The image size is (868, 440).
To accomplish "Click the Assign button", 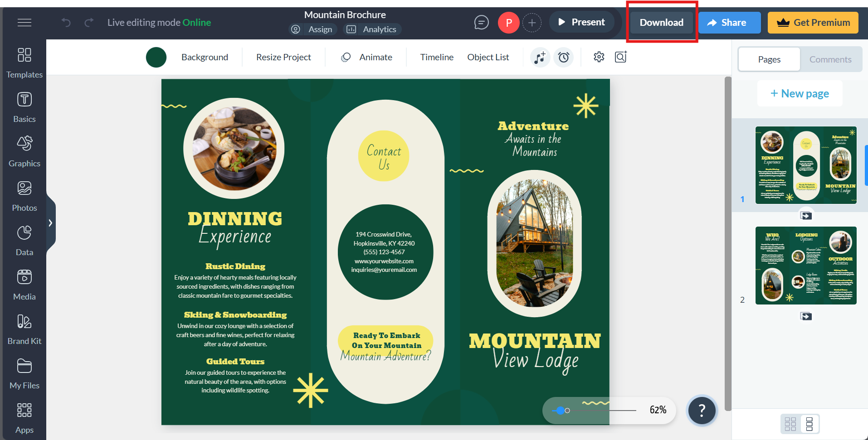I will (312, 29).
